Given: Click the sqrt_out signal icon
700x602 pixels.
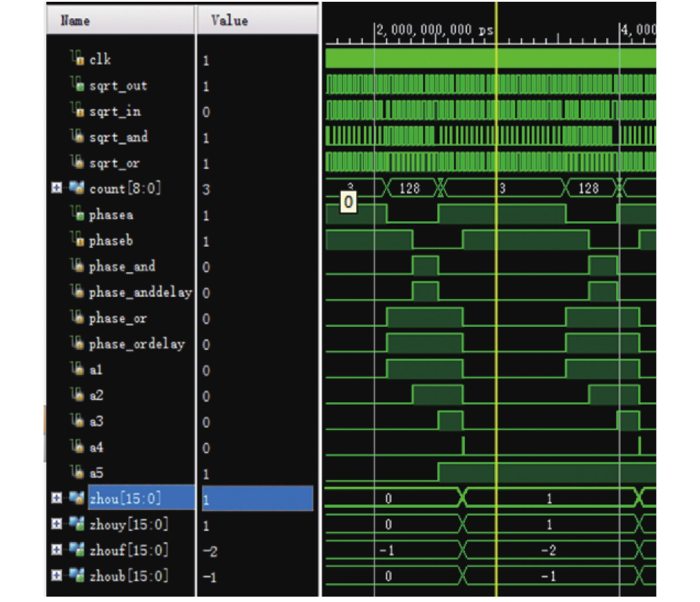Looking at the screenshot, I should [x=77, y=84].
